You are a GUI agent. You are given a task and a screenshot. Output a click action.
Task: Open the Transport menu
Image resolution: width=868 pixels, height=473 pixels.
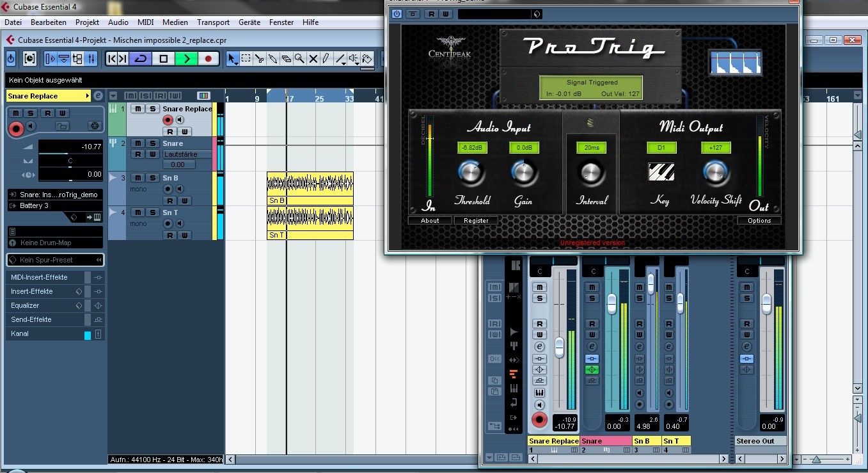pos(213,22)
